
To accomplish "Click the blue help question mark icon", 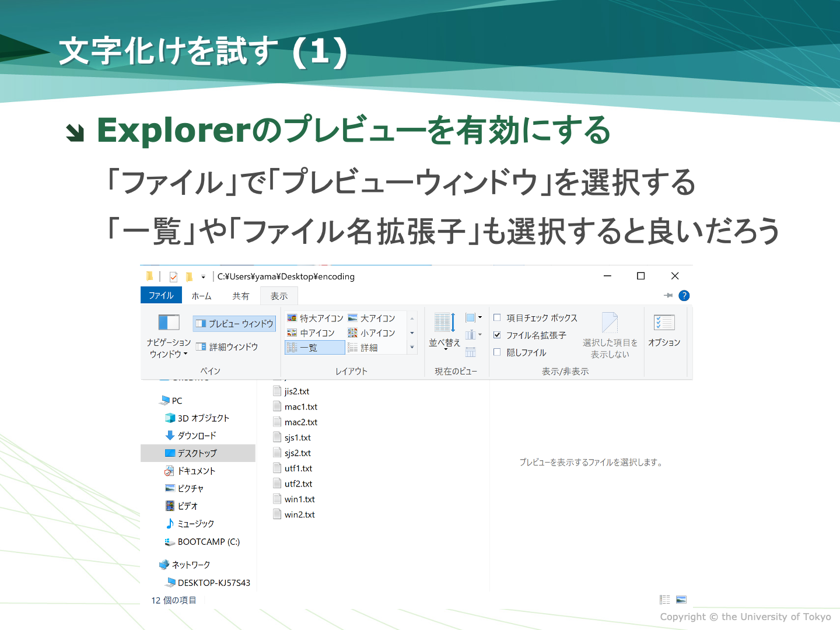I will [x=684, y=296].
